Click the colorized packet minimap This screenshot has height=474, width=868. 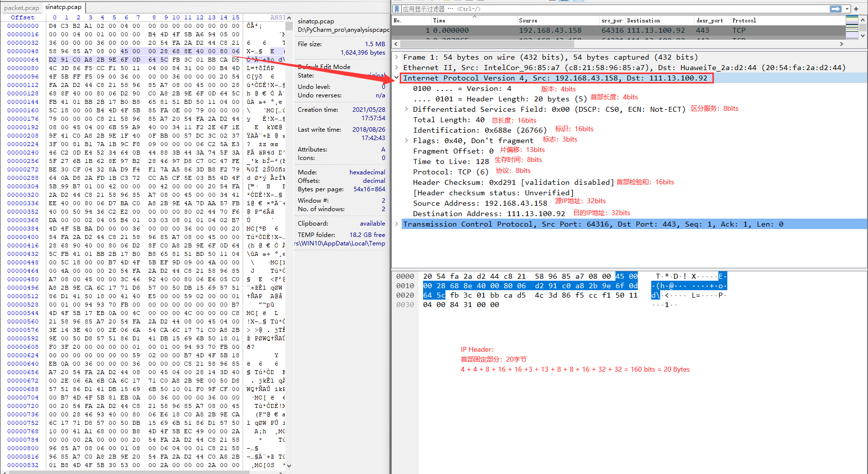coord(852,27)
